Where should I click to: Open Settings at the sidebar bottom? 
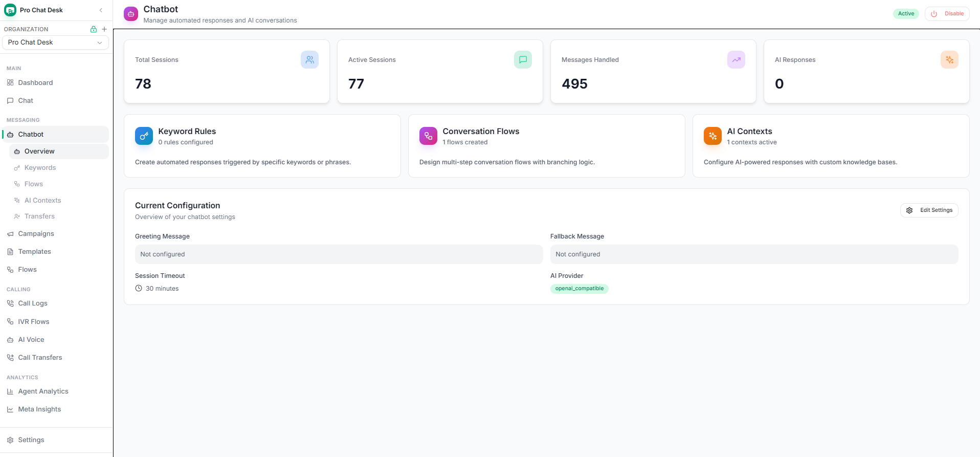[55, 440]
